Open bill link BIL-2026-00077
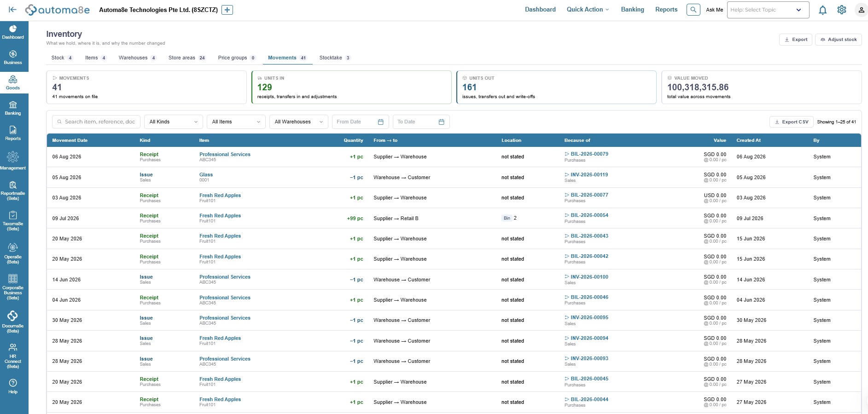 click(x=589, y=195)
